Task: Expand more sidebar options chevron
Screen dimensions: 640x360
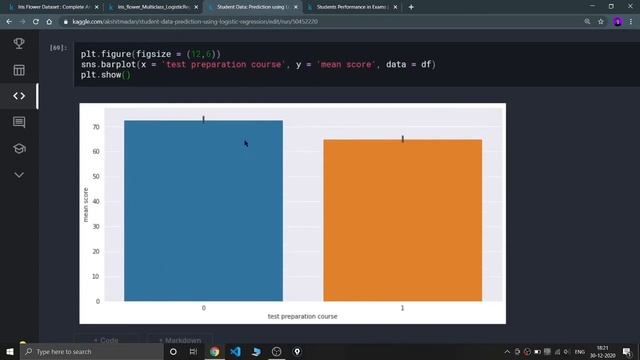Action: pyautogui.click(x=19, y=175)
